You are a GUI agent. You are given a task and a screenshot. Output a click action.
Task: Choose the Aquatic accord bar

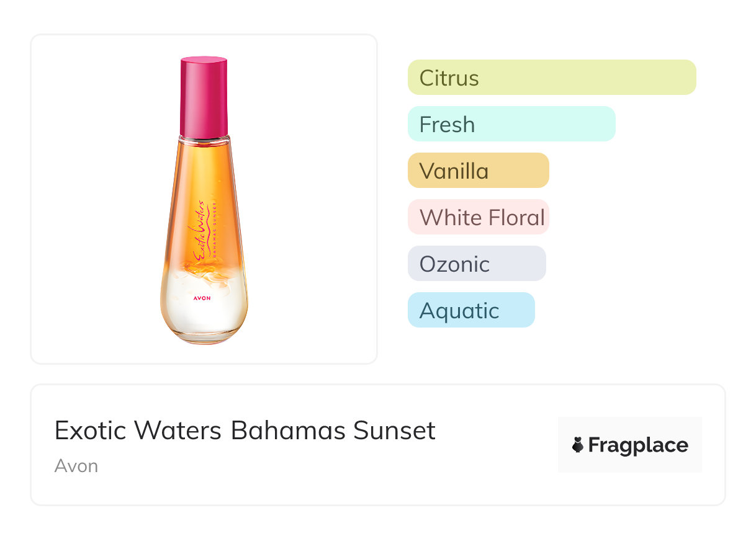[470, 310]
